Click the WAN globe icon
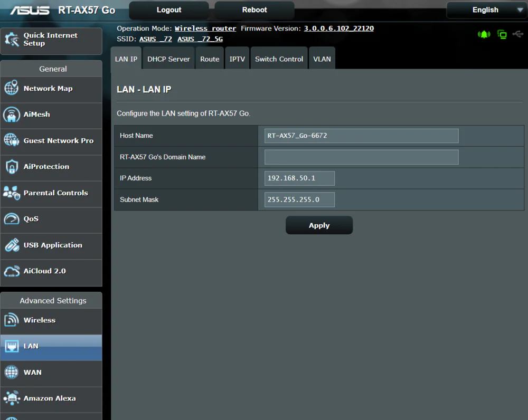 click(x=12, y=372)
